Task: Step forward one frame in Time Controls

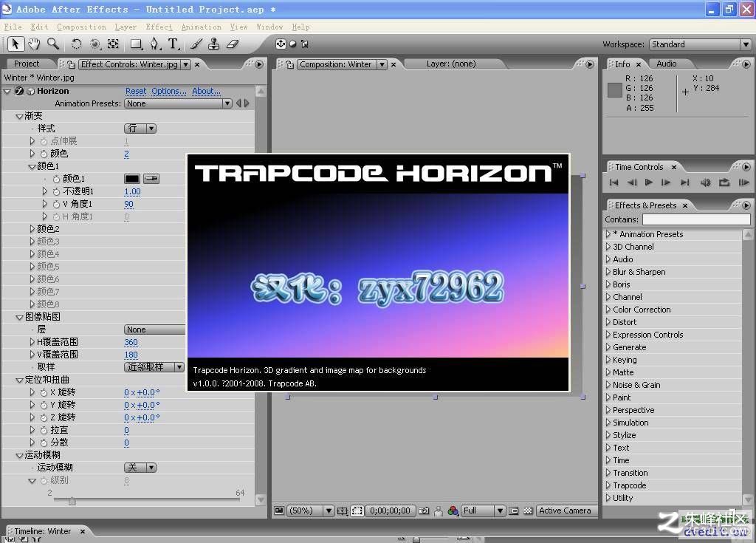Action: pos(666,182)
